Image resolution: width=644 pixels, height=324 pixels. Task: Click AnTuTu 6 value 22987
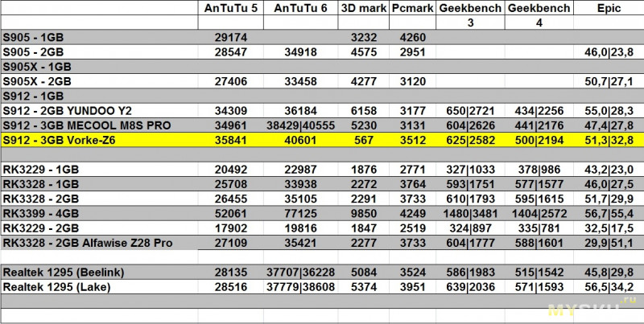click(x=300, y=170)
